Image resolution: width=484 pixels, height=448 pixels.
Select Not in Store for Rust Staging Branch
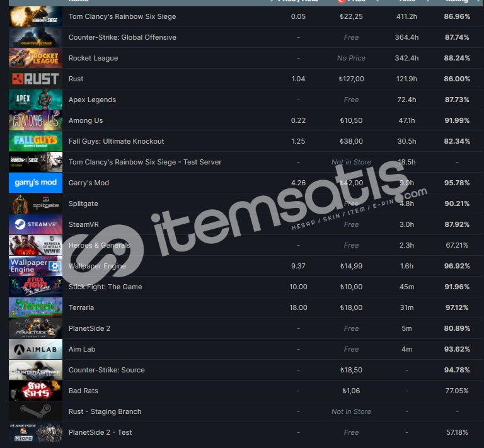pos(351,411)
